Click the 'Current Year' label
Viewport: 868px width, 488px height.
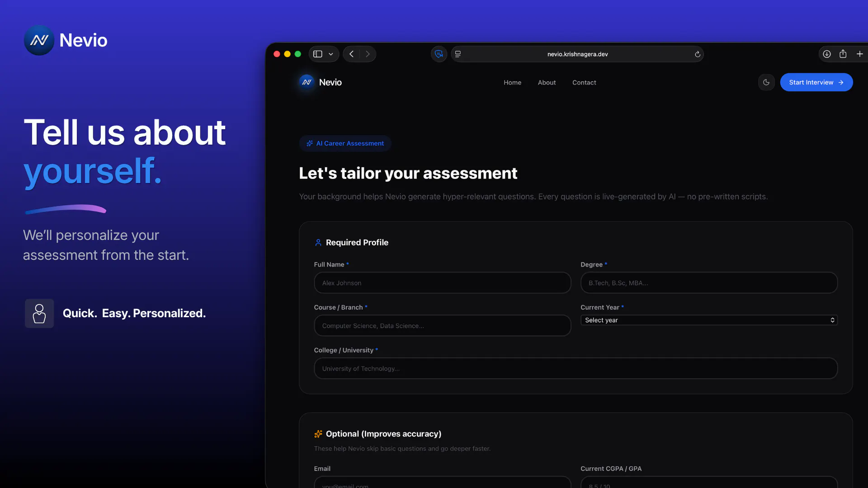pos(600,307)
